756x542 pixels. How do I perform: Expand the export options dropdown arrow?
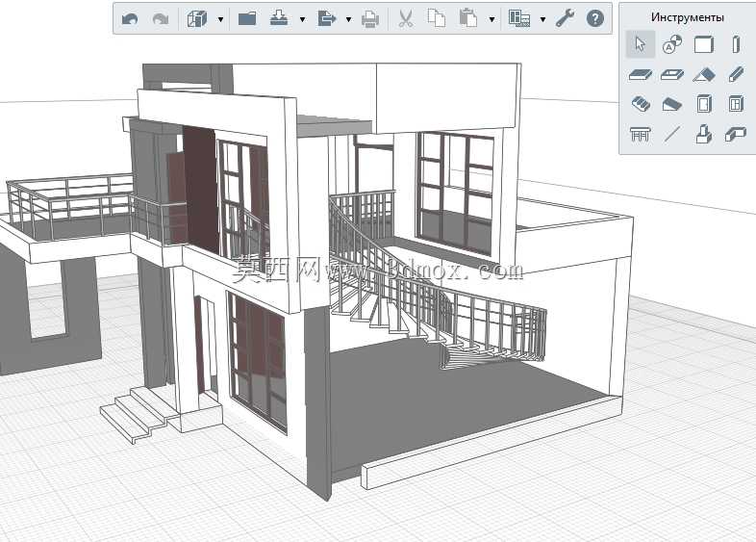(348, 19)
